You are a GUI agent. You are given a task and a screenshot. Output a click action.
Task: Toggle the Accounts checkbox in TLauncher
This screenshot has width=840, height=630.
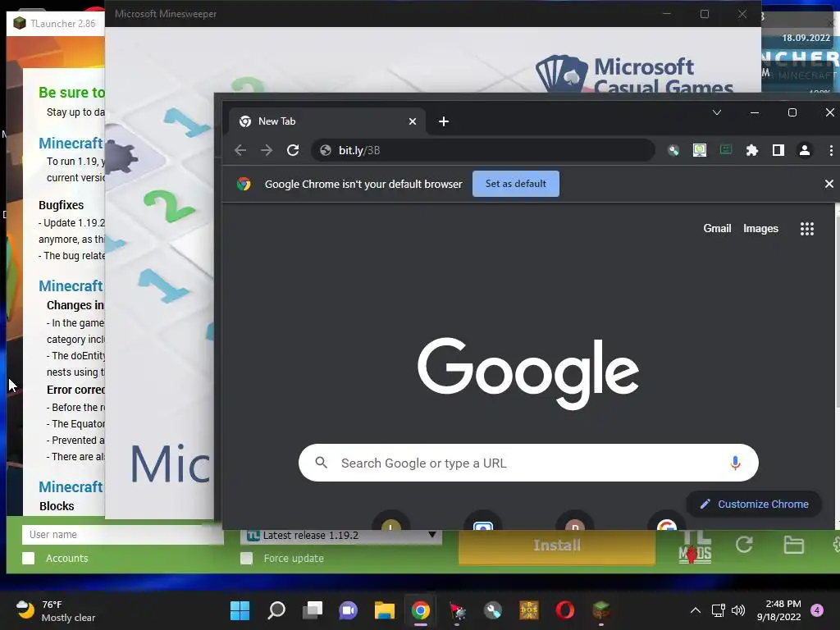29,558
